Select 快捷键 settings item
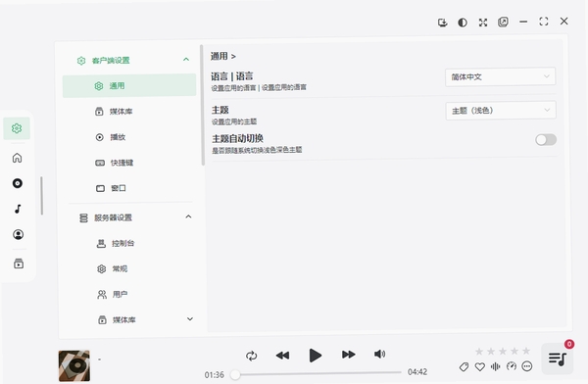588x384 pixels. (x=130, y=163)
